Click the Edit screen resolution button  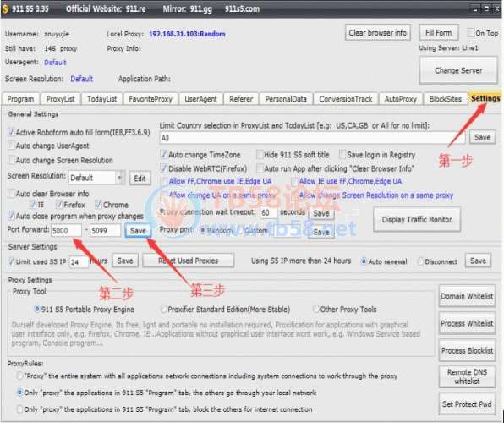pyautogui.click(x=140, y=179)
